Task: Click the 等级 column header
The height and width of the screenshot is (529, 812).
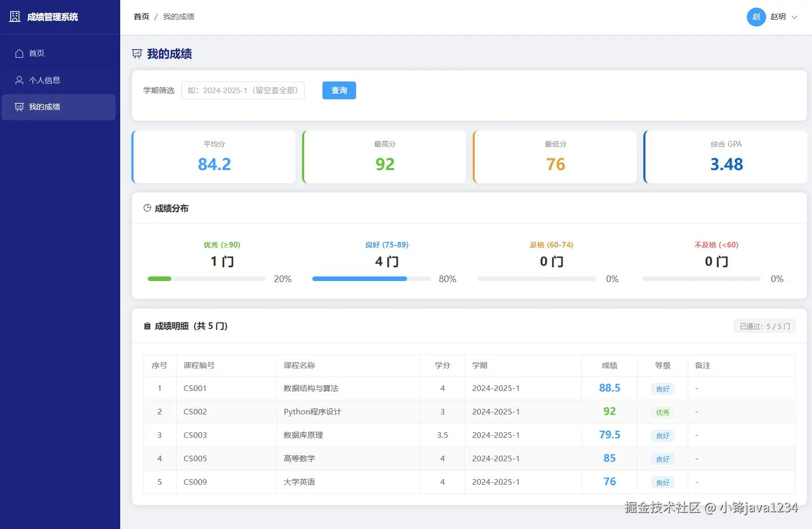Action: (663, 366)
